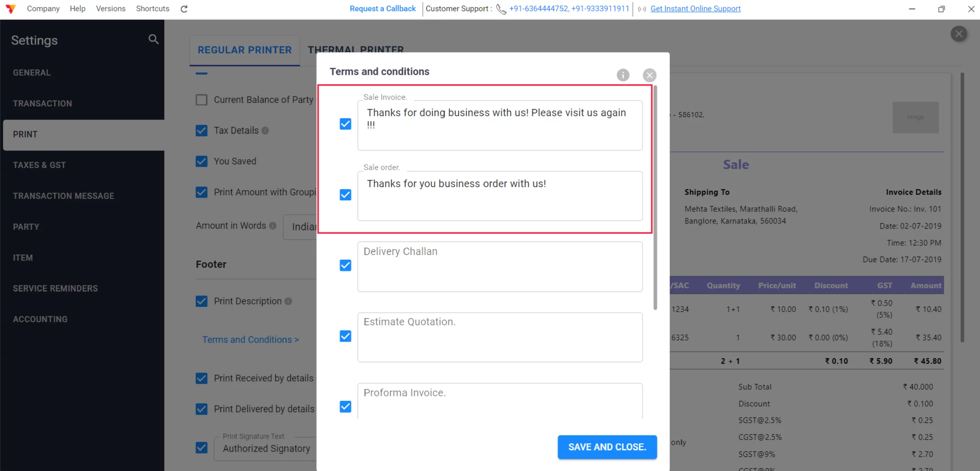This screenshot has width=980, height=471.
Task: Close settings with the top-right round X
Action: 959,34
